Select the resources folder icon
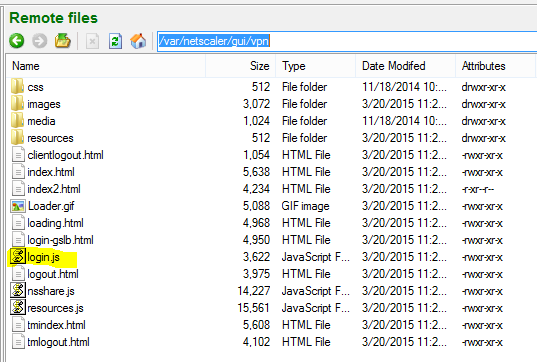The height and width of the screenshot is (362, 537). pos(17,138)
